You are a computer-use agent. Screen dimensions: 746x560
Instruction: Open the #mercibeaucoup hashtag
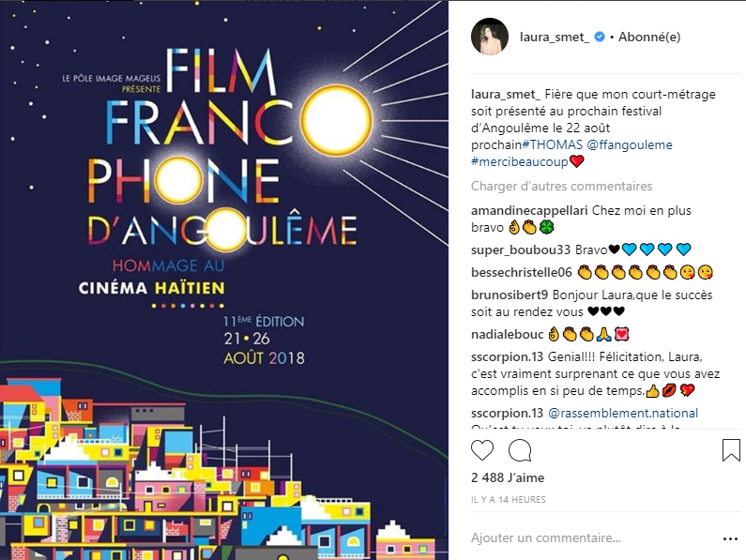click(x=519, y=162)
